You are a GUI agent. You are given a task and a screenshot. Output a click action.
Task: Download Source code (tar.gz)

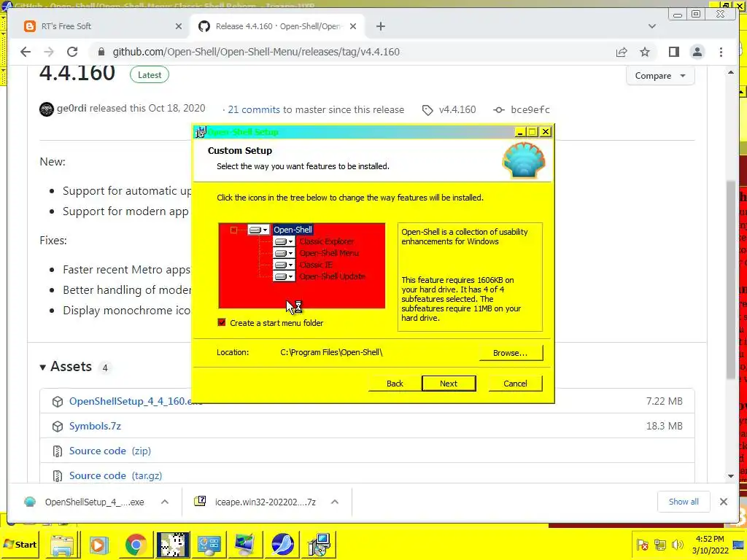(116, 475)
